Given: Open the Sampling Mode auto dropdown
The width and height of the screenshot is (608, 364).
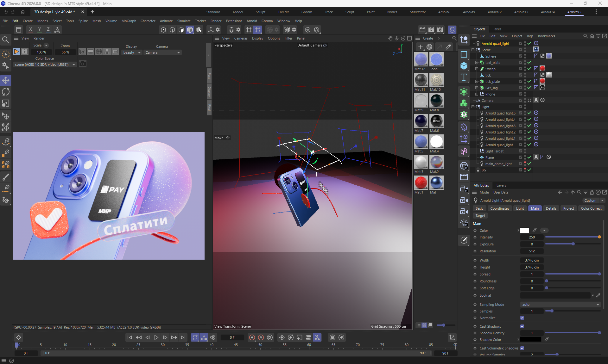Looking at the screenshot, I should 560,305.
